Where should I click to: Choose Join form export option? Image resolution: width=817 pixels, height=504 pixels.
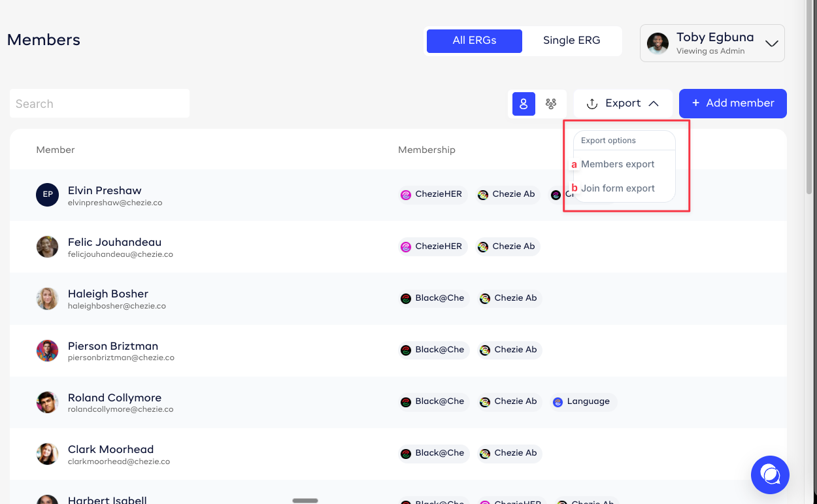pyautogui.click(x=618, y=188)
